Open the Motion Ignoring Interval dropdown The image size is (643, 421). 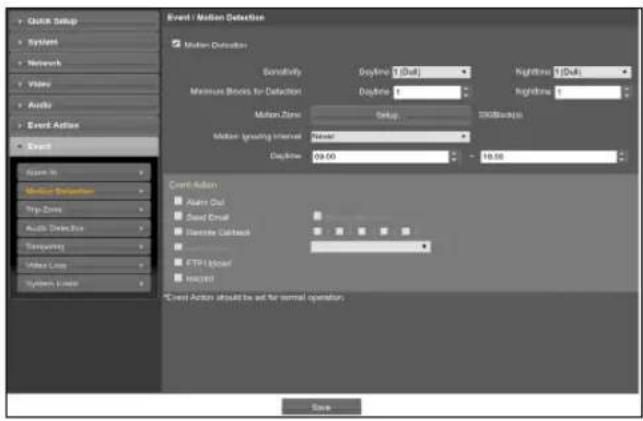pyautogui.click(x=390, y=136)
